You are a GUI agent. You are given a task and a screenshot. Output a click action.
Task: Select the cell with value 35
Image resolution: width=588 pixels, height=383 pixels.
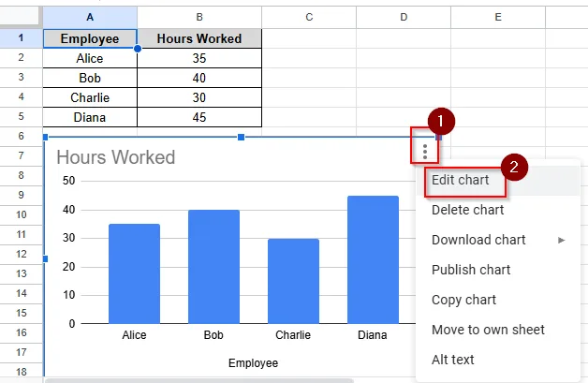coord(199,58)
